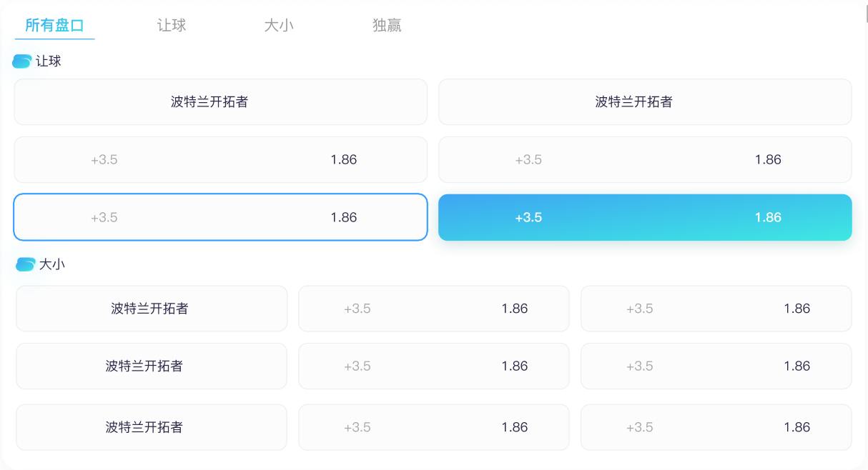Select second-row 波特兰开拓者 cell under 大小
The height and width of the screenshot is (470, 868).
[152, 366]
